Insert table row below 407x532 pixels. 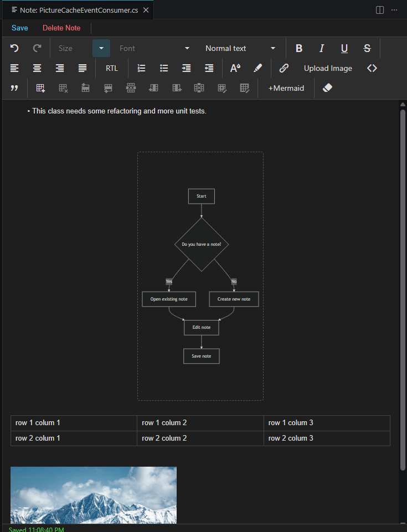tap(109, 88)
